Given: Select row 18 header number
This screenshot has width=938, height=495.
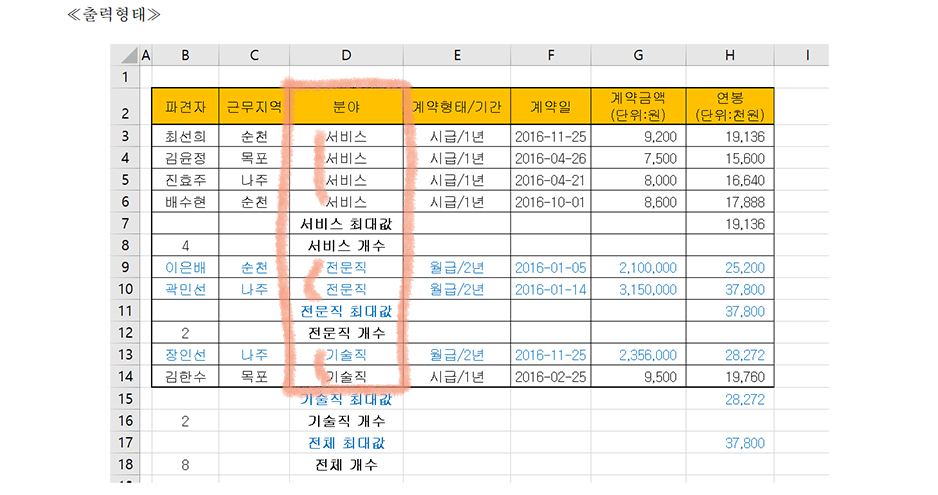Looking at the screenshot, I should [125, 464].
